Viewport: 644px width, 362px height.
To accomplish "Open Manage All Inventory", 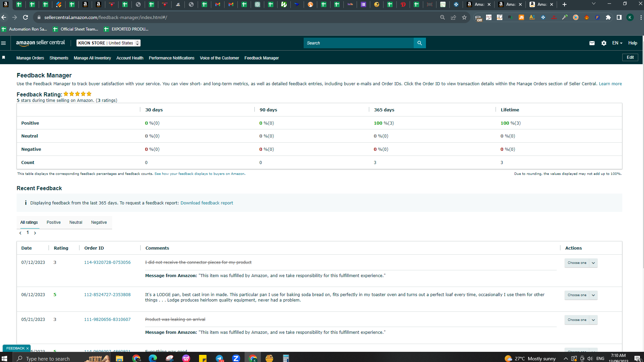I will coord(92,58).
